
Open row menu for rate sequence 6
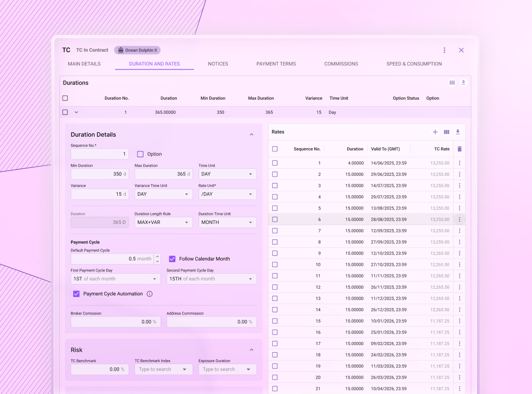point(460,219)
